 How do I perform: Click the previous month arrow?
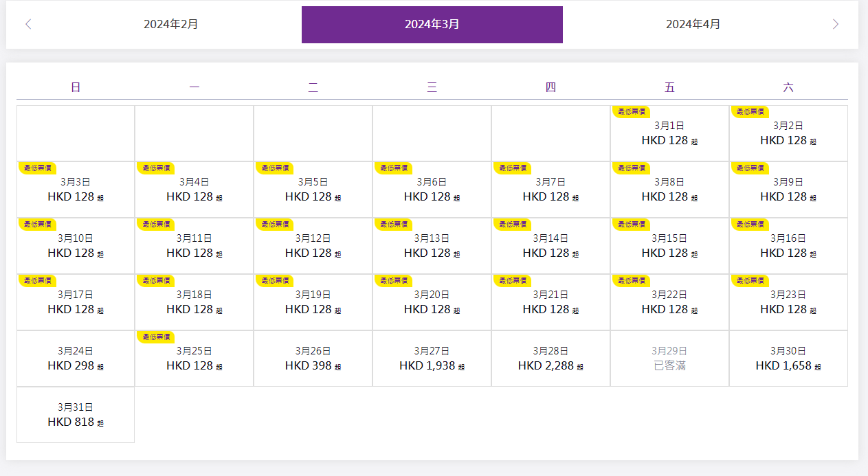(x=28, y=25)
